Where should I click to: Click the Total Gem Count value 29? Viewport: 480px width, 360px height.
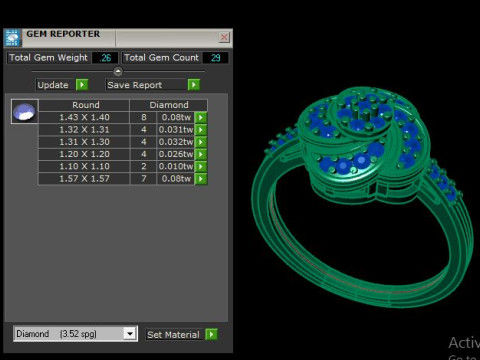click(x=215, y=58)
